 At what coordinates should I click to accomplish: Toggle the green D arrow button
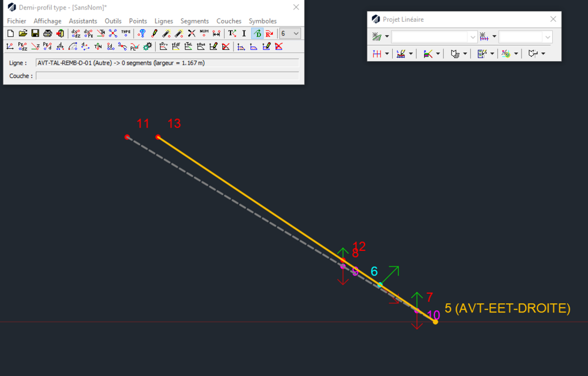click(x=258, y=33)
